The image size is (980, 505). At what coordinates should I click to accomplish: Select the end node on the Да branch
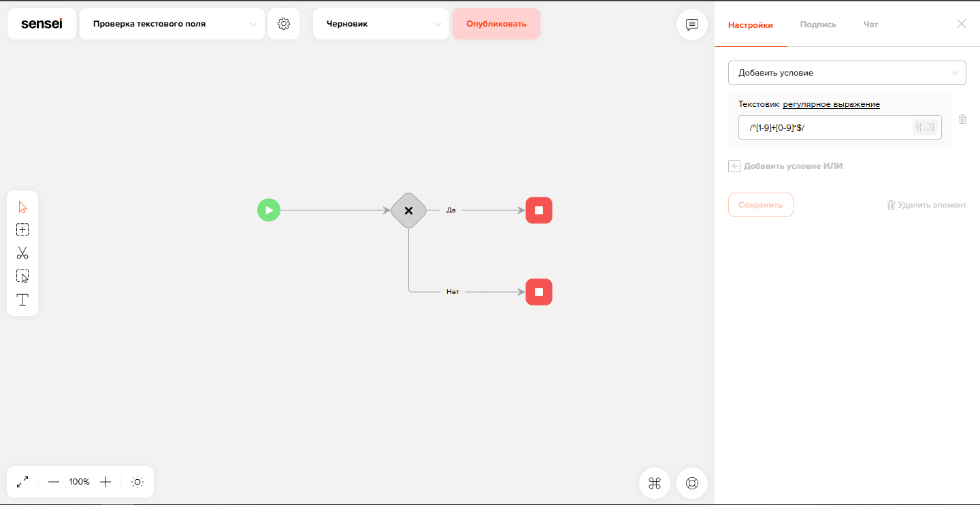pos(539,210)
